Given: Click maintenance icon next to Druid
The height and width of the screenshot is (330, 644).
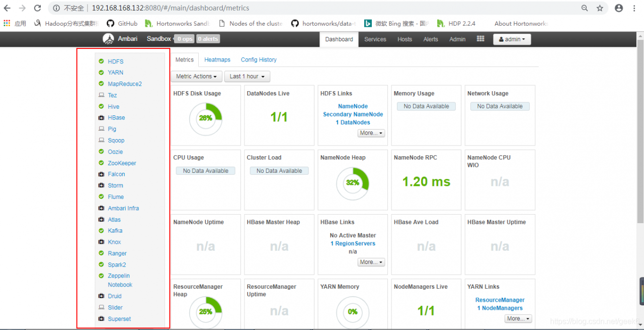Looking at the screenshot, I should coord(101,296).
